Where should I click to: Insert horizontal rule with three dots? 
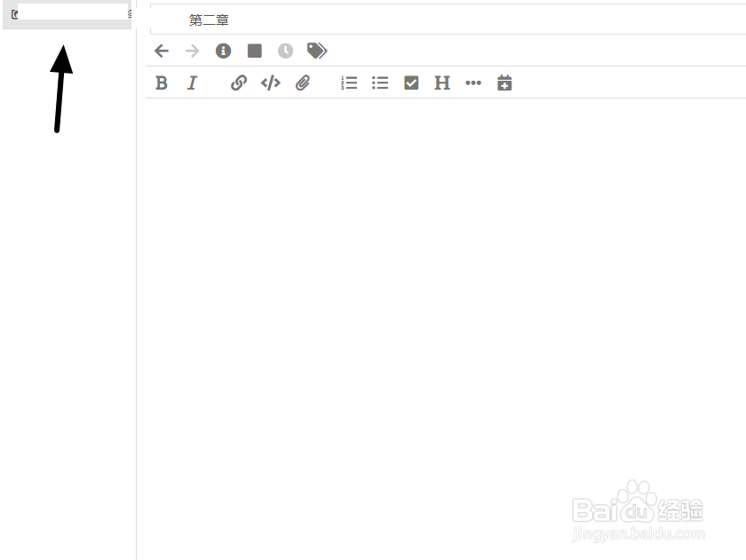pyautogui.click(x=473, y=83)
